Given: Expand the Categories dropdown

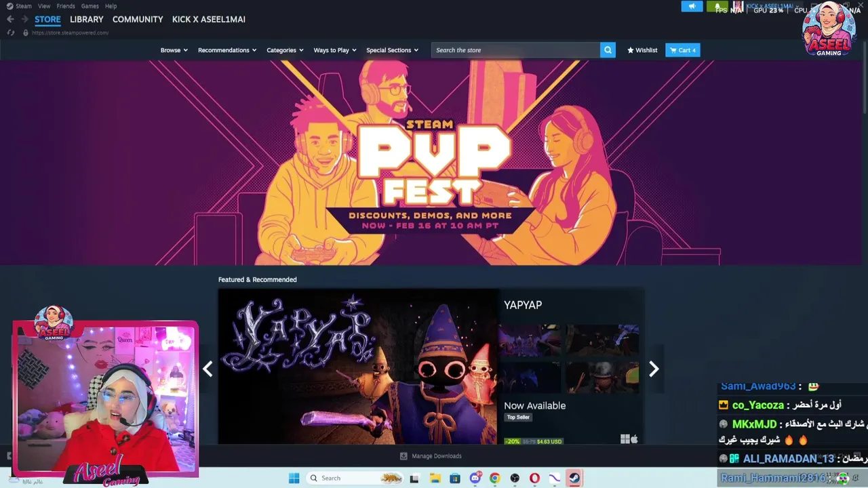Looking at the screenshot, I should coord(285,50).
